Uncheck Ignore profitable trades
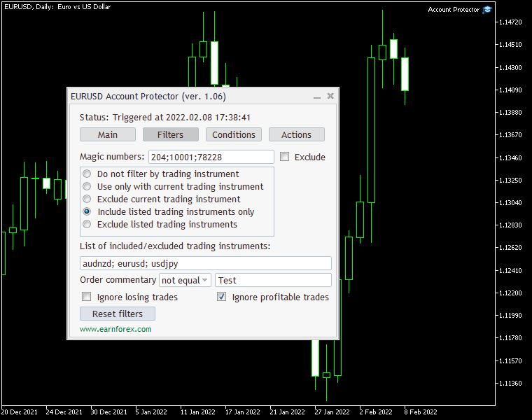The height and width of the screenshot is (420, 532). 222,297
